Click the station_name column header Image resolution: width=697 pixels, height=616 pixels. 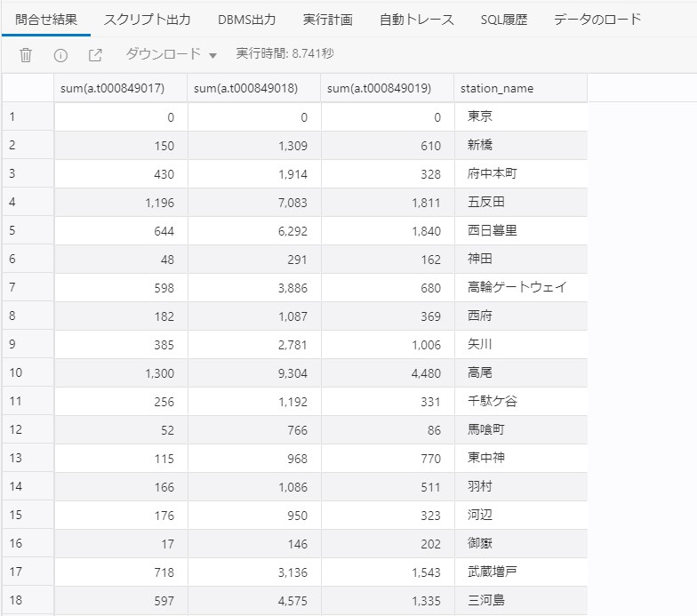pos(520,88)
